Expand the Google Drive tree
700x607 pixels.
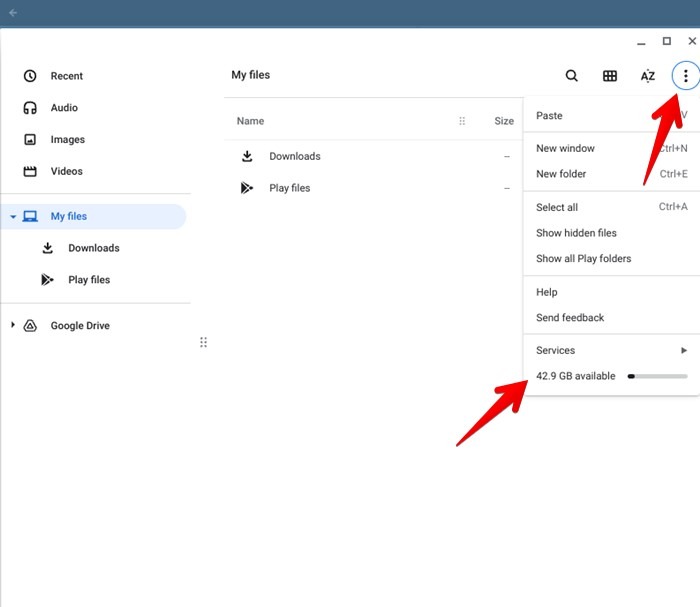coord(13,325)
